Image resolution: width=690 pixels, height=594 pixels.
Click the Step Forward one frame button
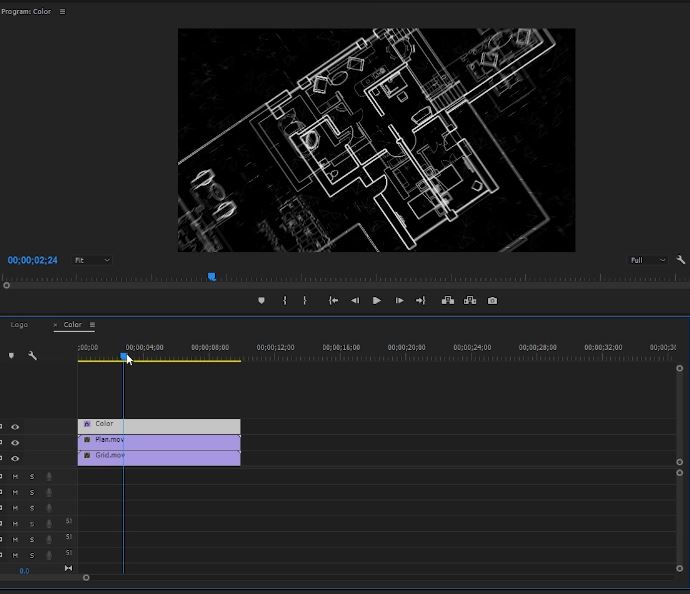click(x=399, y=300)
